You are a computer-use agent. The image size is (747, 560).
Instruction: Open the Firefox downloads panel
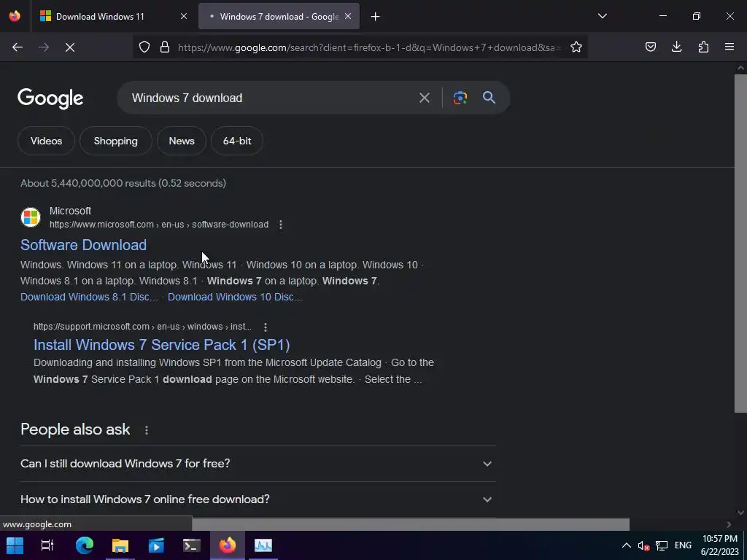(x=676, y=47)
